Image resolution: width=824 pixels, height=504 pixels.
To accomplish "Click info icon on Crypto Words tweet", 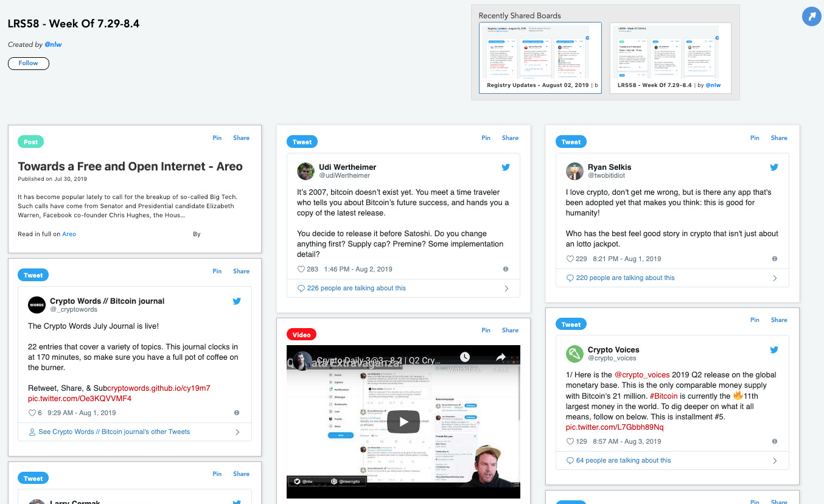I will [237, 413].
